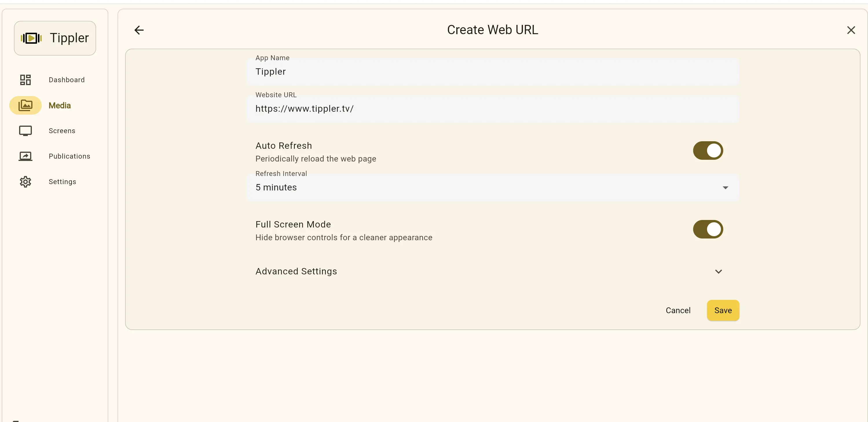Click the Refresh Interval dropdown arrow
Screen dimensions: 868x422
[x=725, y=188]
